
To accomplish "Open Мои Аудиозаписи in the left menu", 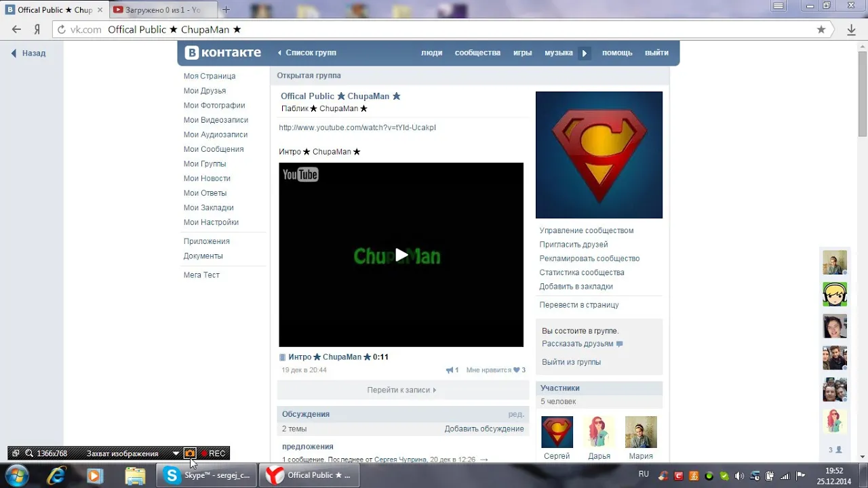I will click(216, 134).
